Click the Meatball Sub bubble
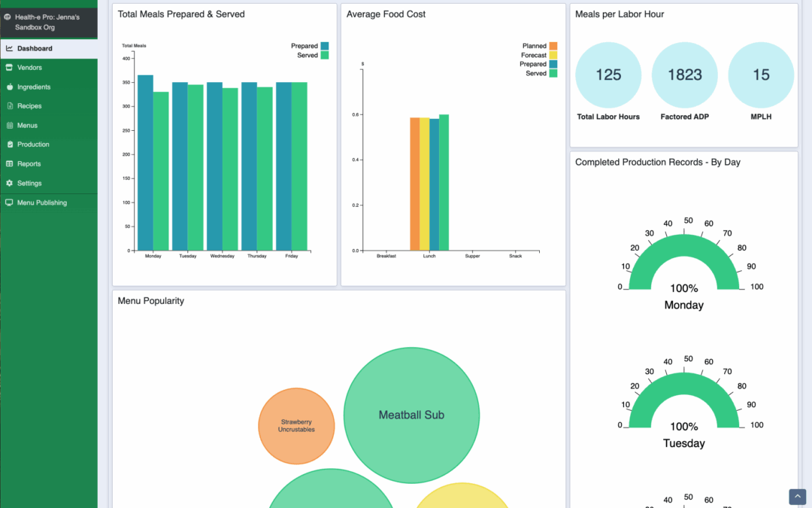This screenshot has height=508, width=812. click(x=411, y=415)
